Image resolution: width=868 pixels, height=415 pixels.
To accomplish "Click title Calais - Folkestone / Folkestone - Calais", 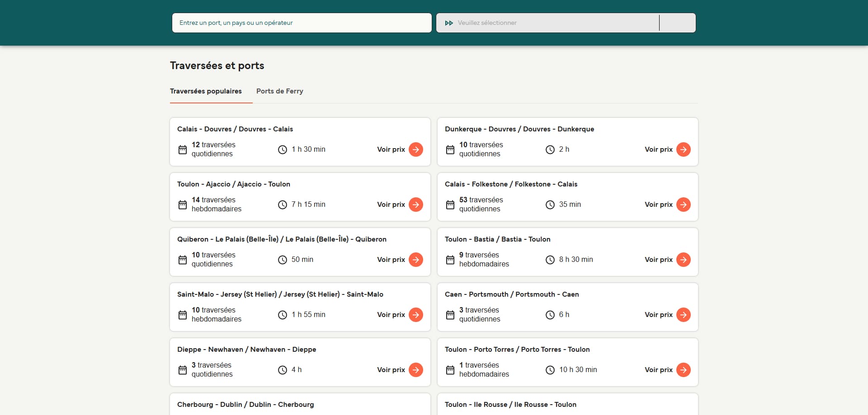I will (x=511, y=184).
